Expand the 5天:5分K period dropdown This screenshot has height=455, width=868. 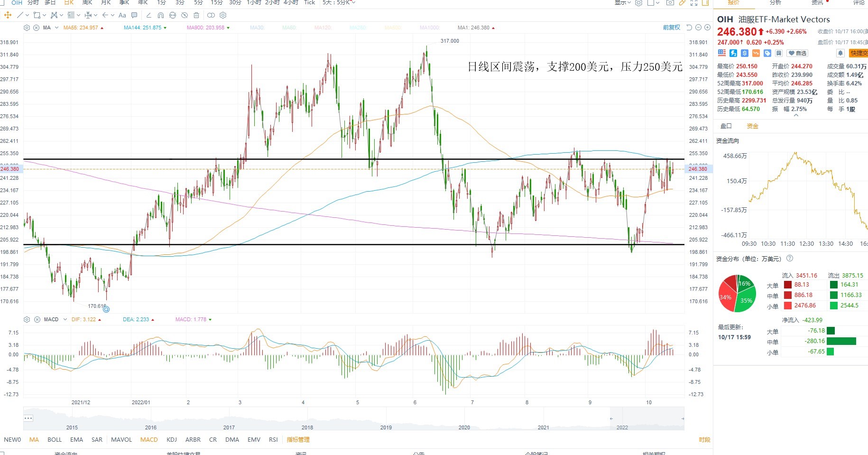(339, 3)
